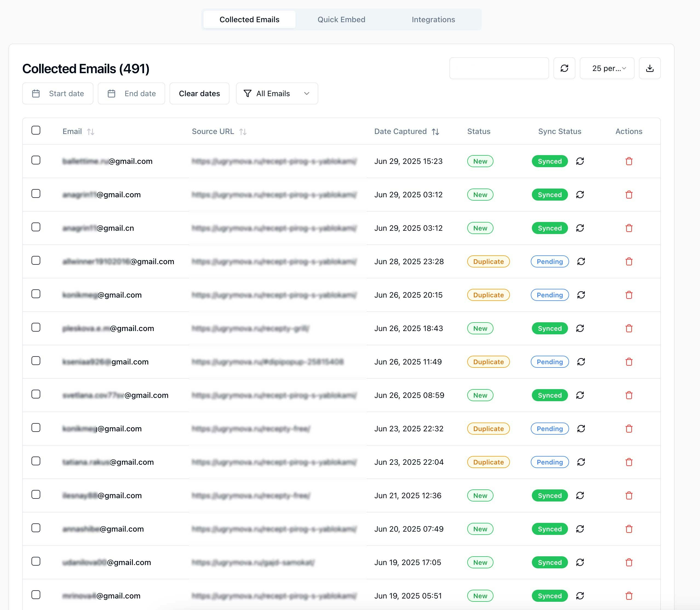This screenshot has width=700, height=610.
Task: Click the Duplicate badge for Jun 26, 2025 11:49
Action: coord(488,361)
